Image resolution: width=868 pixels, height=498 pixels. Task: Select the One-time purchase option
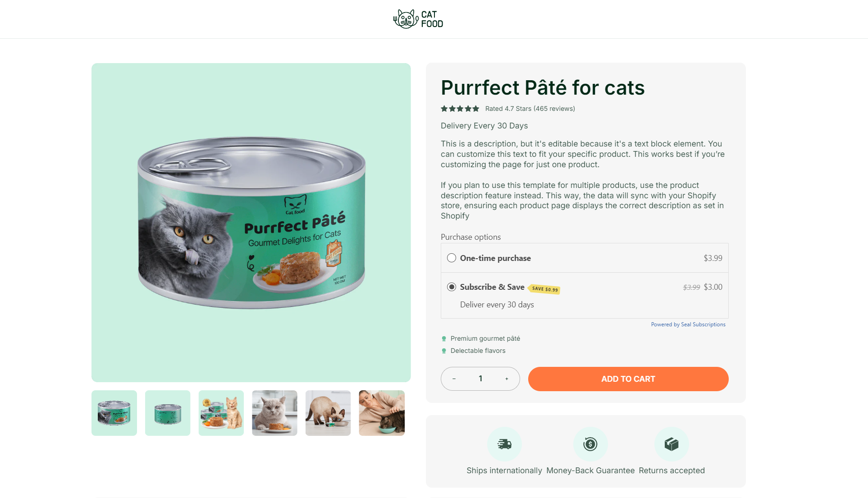pos(452,258)
